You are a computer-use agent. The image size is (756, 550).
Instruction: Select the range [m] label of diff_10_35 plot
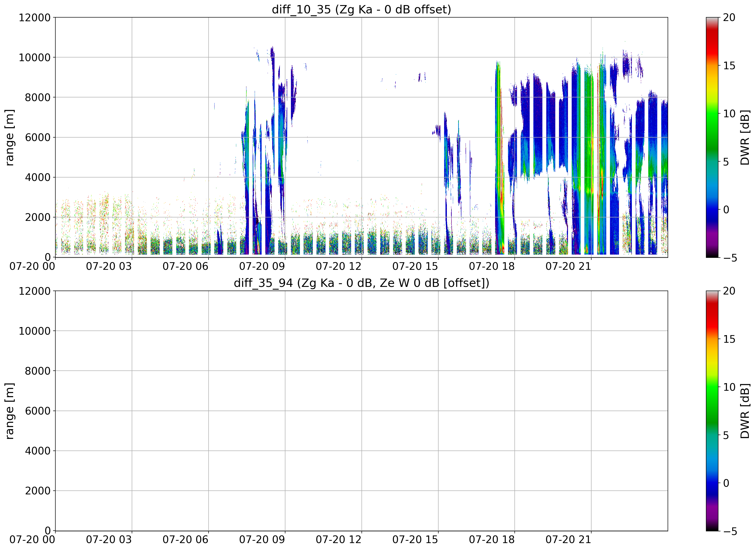tap(10, 137)
